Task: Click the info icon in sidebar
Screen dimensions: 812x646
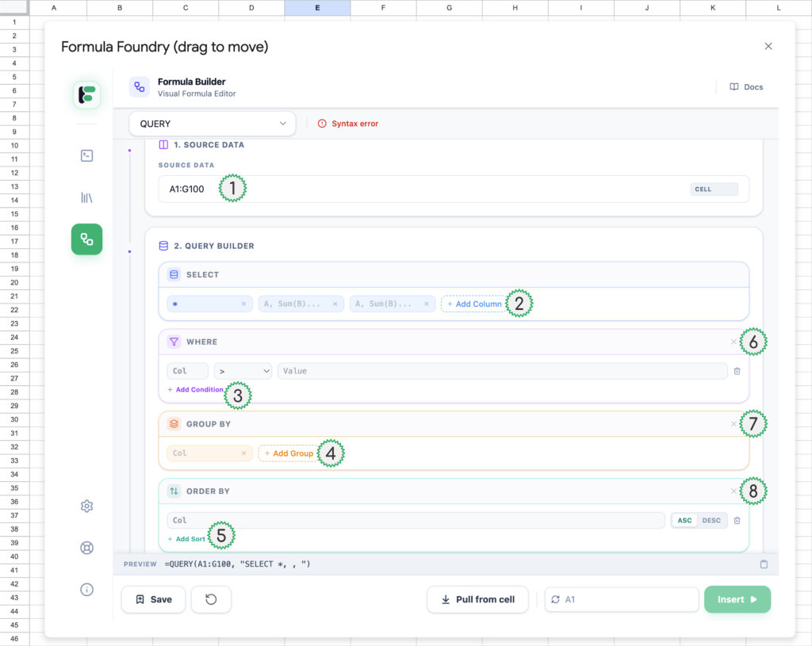Action: click(x=87, y=589)
